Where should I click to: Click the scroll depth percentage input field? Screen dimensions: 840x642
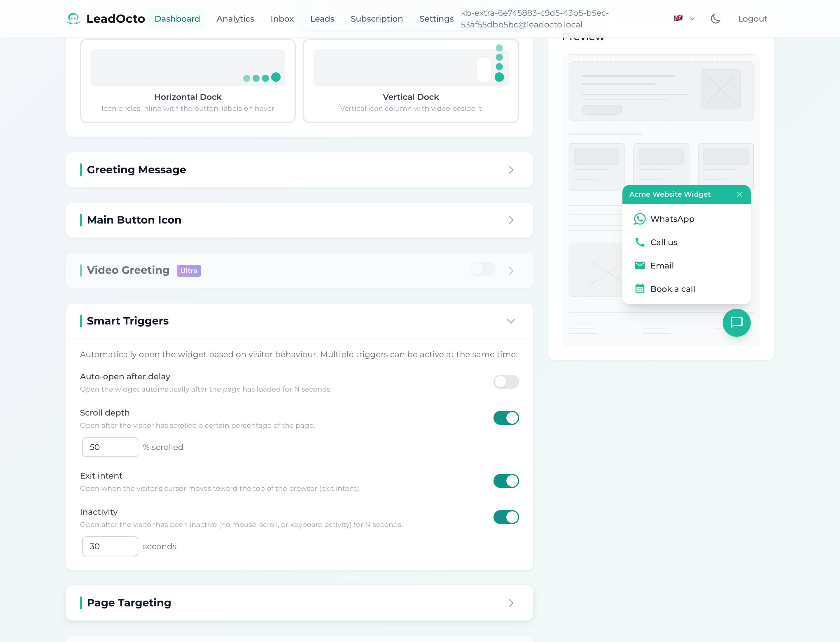tap(110, 447)
